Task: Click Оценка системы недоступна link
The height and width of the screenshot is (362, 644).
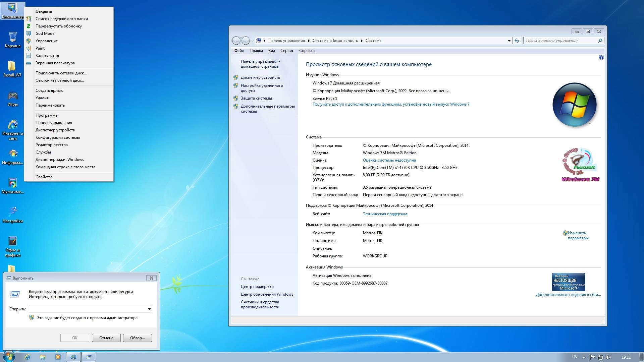Action: pyautogui.click(x=389, y=160)
